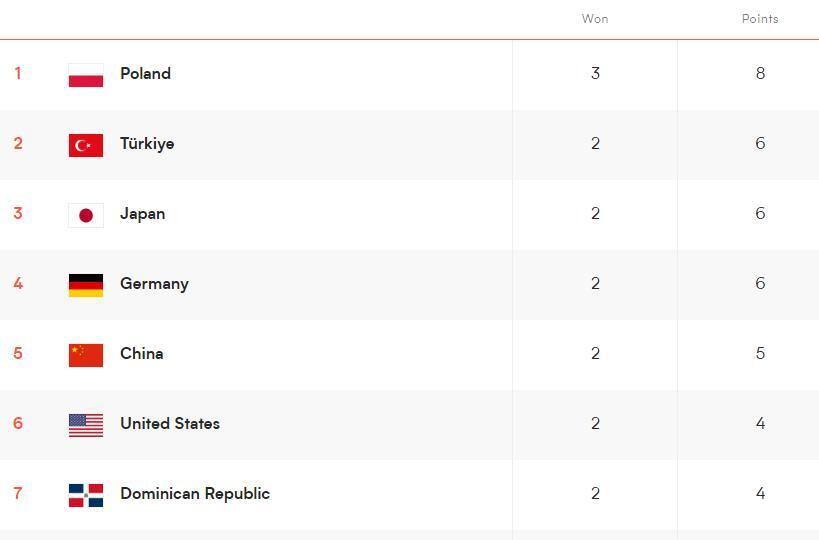Open the United States team link
Viewport: 819px width, 540px height.
(170, 424)
